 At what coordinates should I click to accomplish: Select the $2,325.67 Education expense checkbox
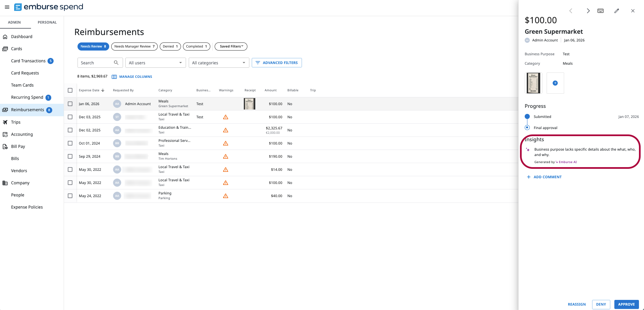coord(70,130)
